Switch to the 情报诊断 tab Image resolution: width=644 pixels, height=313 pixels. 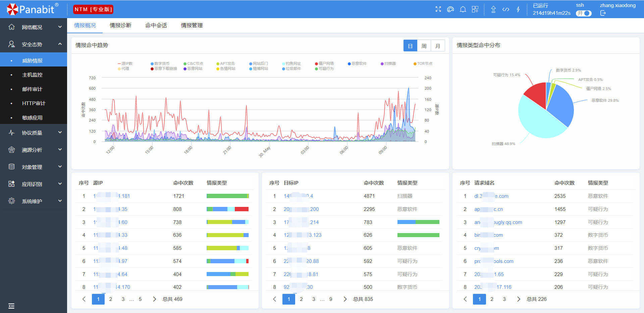[x=120, y=26]
